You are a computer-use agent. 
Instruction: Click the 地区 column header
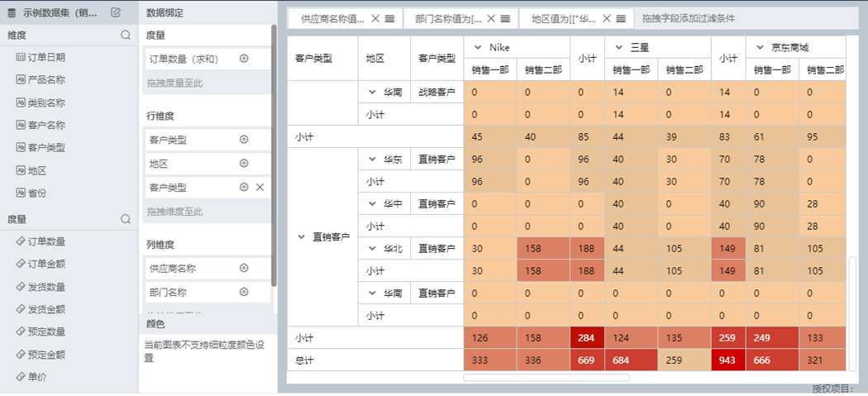point(374,58)
